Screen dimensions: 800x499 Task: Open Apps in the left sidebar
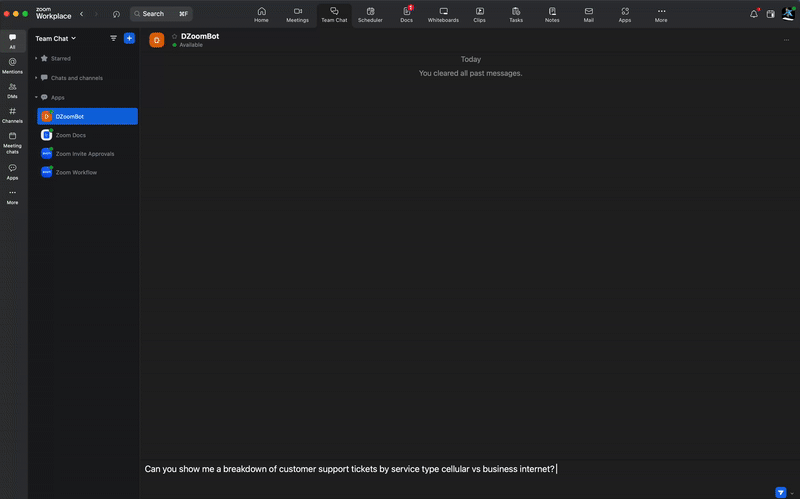(12, 172)
